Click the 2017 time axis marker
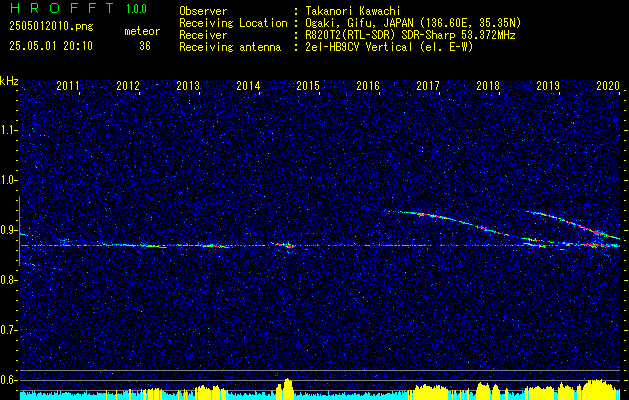This screenshot has width=629, height=400. 428,85
